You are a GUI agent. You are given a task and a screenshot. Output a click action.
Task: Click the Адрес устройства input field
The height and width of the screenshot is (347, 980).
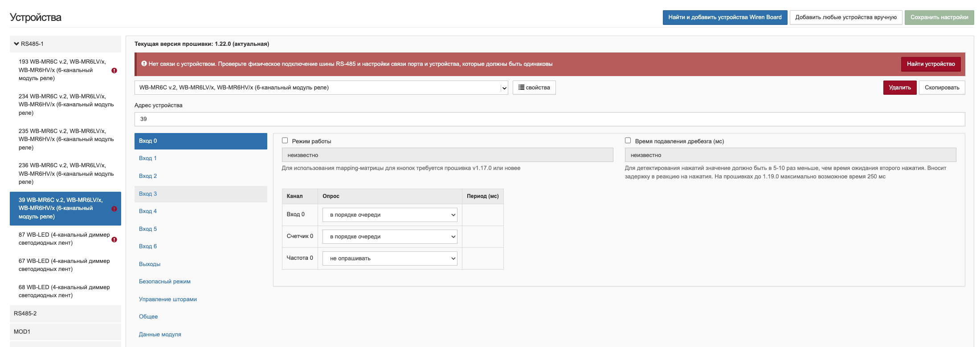coord(549,119)
